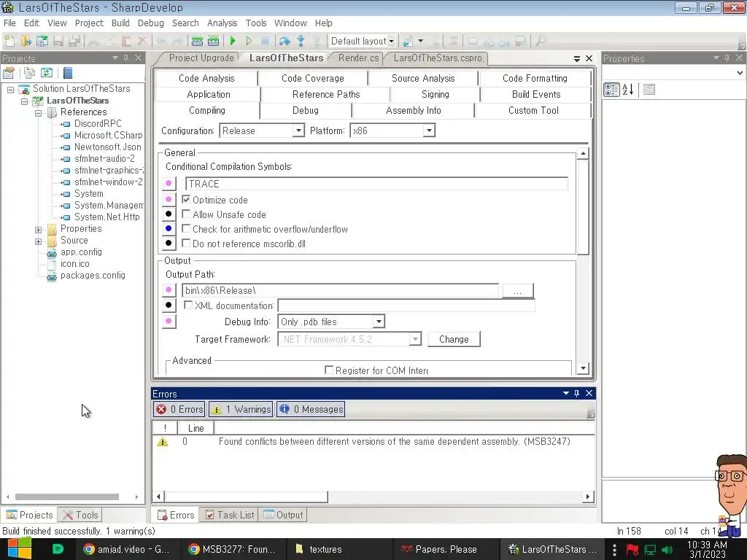Uncheck Optimize code checkbox
747x560 pixels.
(186, 200)
